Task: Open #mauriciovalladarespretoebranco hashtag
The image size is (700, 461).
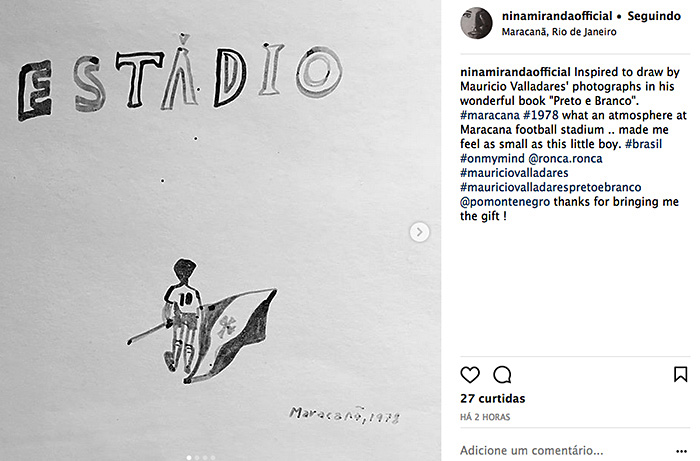Action: [x=550, y=187]
